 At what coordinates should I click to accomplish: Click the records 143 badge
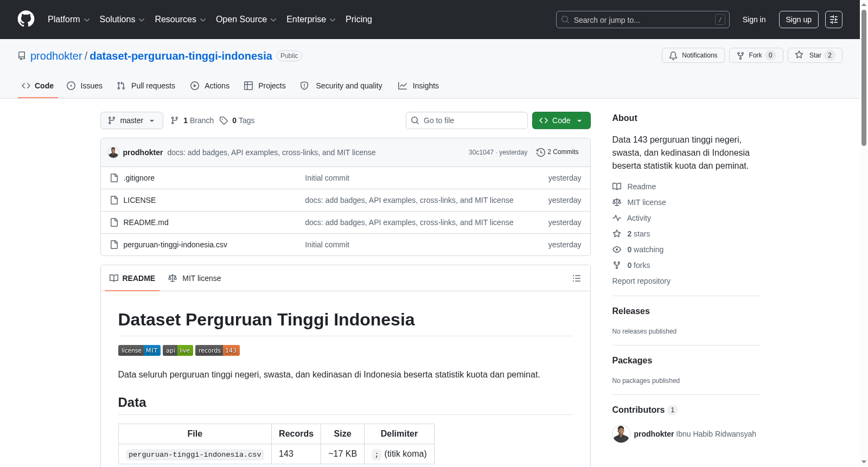(x=218, y=350)
